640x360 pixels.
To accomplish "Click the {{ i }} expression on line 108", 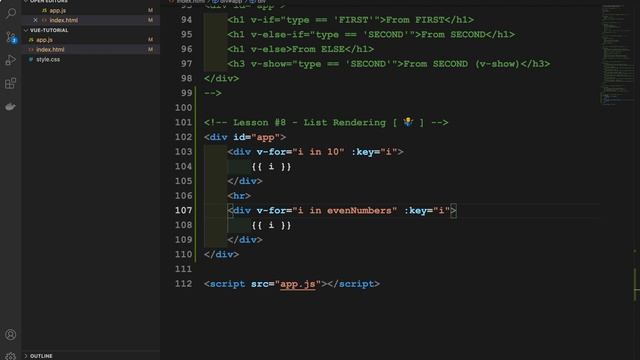I will coord(271,225).
